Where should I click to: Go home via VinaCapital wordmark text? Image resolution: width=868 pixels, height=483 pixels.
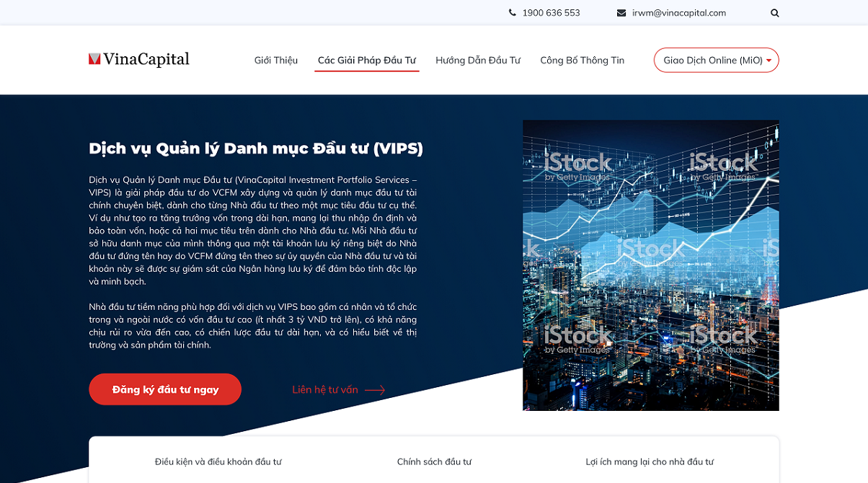[x=146, y=59]
